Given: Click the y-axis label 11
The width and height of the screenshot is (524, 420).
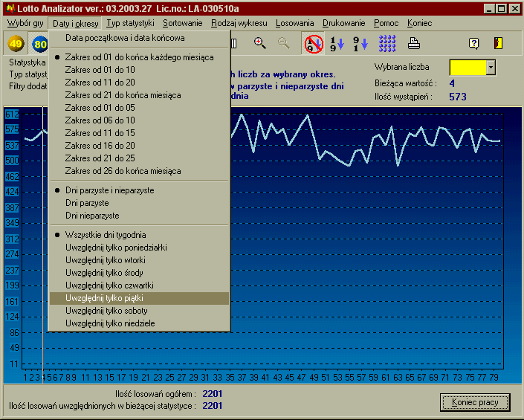Looking at the screenshot, I should pos(14,364).
